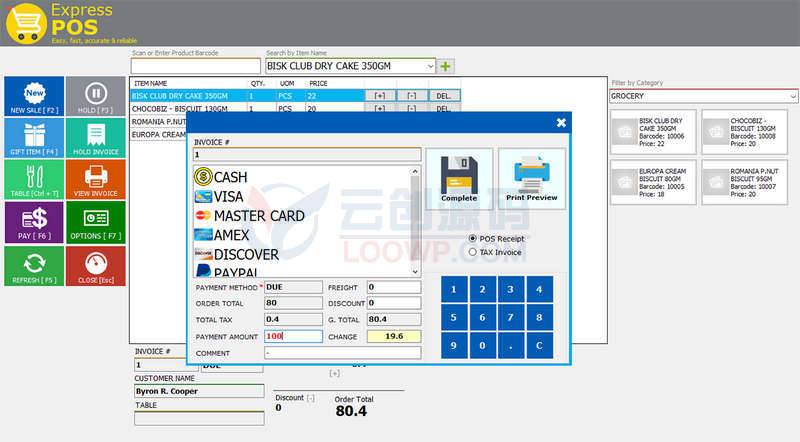
Task: Click keypad C clear button
Action: coord(539,346)
